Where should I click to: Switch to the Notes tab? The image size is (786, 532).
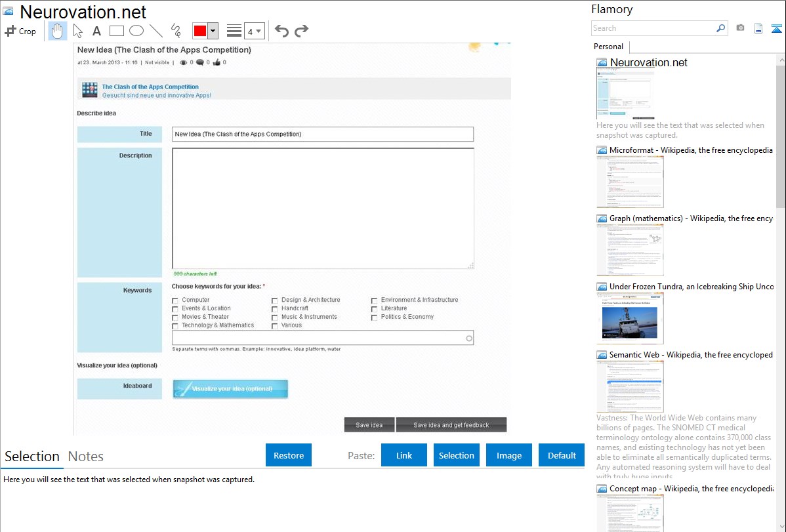pos(86,457)
